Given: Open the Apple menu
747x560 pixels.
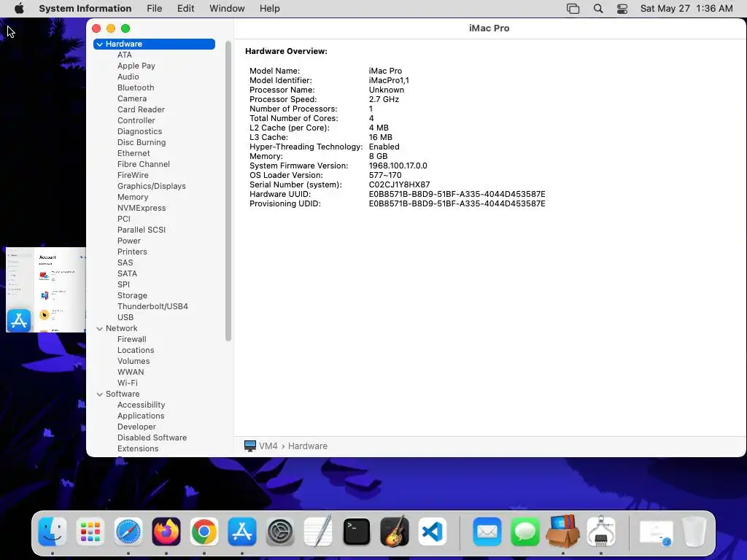Looking at the screenshot, I should click(19, 9).
